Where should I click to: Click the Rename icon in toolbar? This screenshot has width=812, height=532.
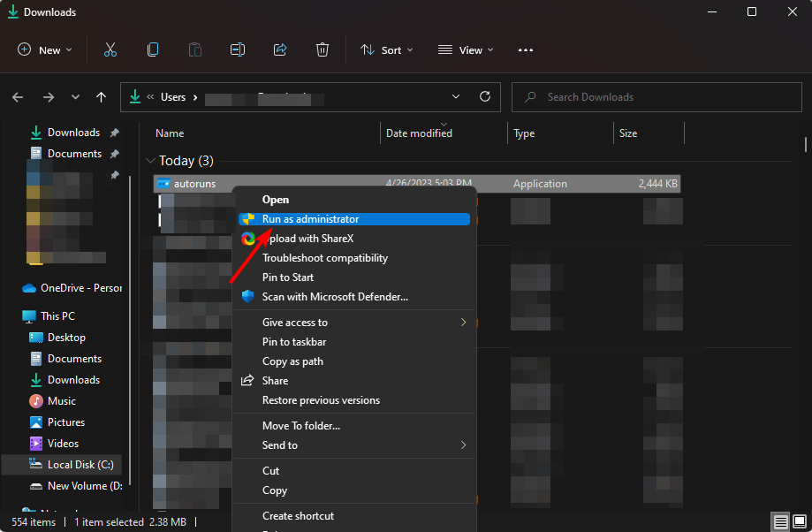[x=238, y=49]
